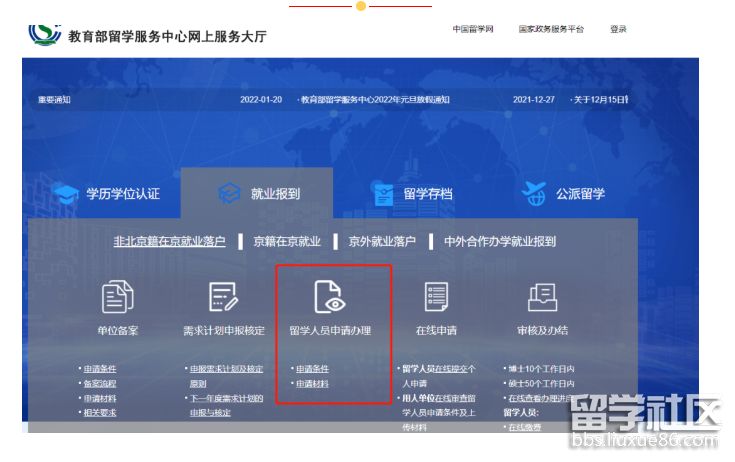
Task: Click the 在线申请 form icon
Action: pos(436,296)
